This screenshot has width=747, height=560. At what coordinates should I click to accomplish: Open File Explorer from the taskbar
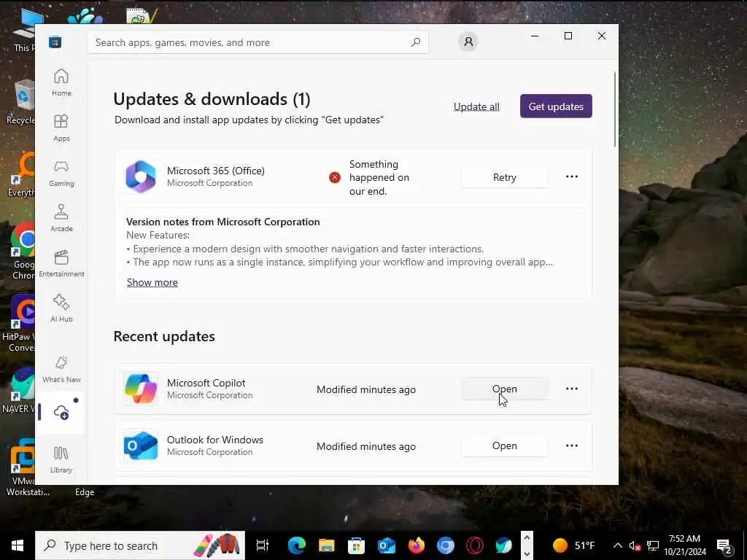pos(326,545)
